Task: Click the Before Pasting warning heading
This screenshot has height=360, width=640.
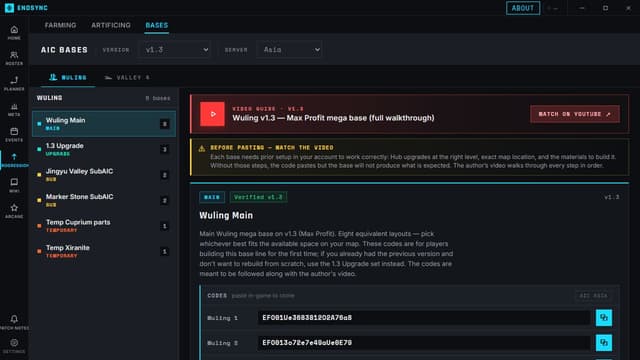Action: click(272, 147)
